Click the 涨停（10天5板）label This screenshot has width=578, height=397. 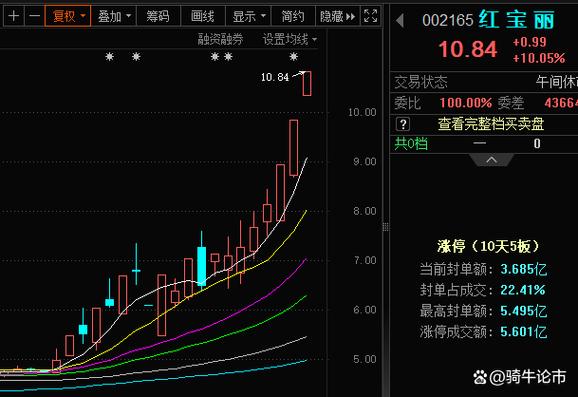[x=488, y=246]
